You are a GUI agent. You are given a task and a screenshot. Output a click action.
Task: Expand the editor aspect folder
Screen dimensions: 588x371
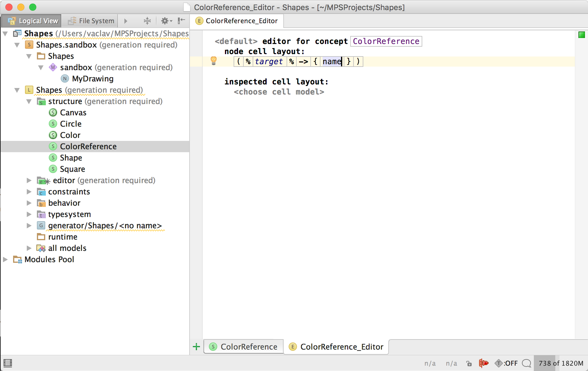pyautogui.click(x=29, y=180)
